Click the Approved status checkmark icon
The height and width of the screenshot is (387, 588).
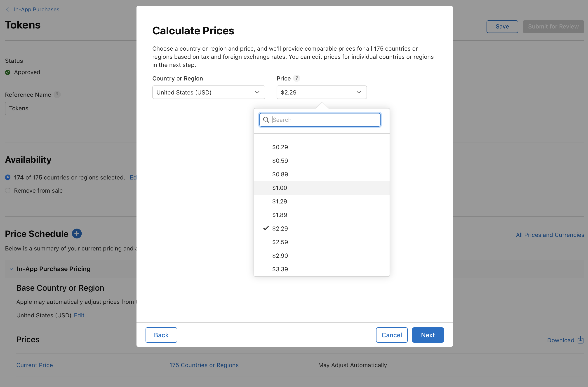7,72
